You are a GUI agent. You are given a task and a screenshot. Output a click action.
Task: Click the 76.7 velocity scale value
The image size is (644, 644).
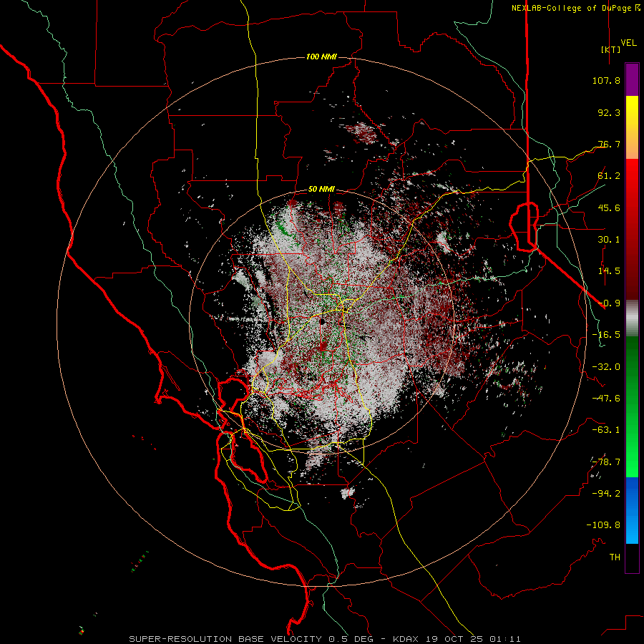tap(609, 144)
